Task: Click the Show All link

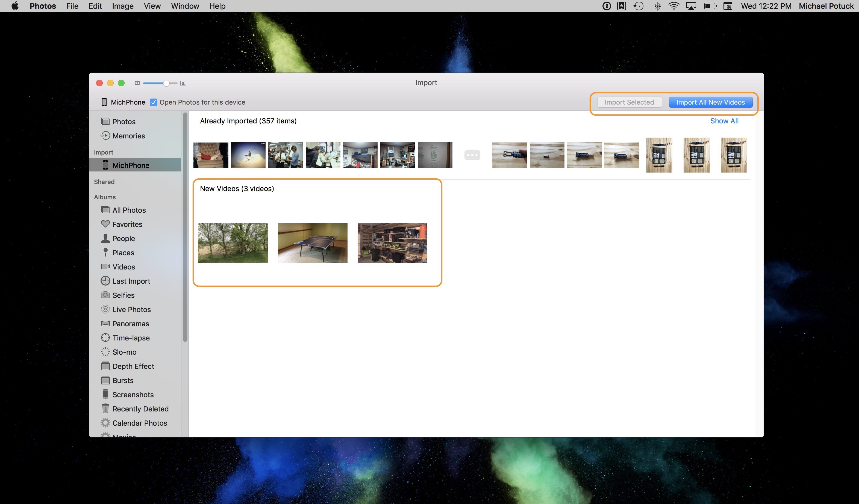Action: [x=724, y=121]
